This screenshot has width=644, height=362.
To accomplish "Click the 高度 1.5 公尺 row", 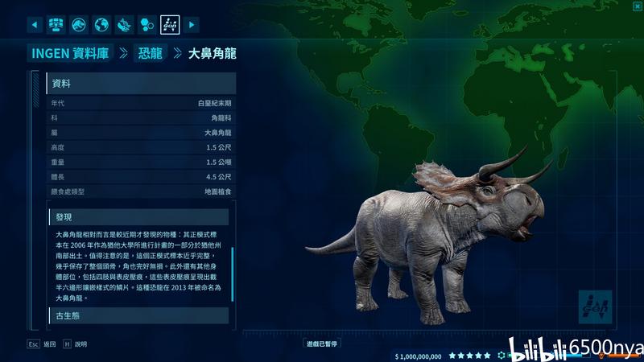I will point(142,147).
